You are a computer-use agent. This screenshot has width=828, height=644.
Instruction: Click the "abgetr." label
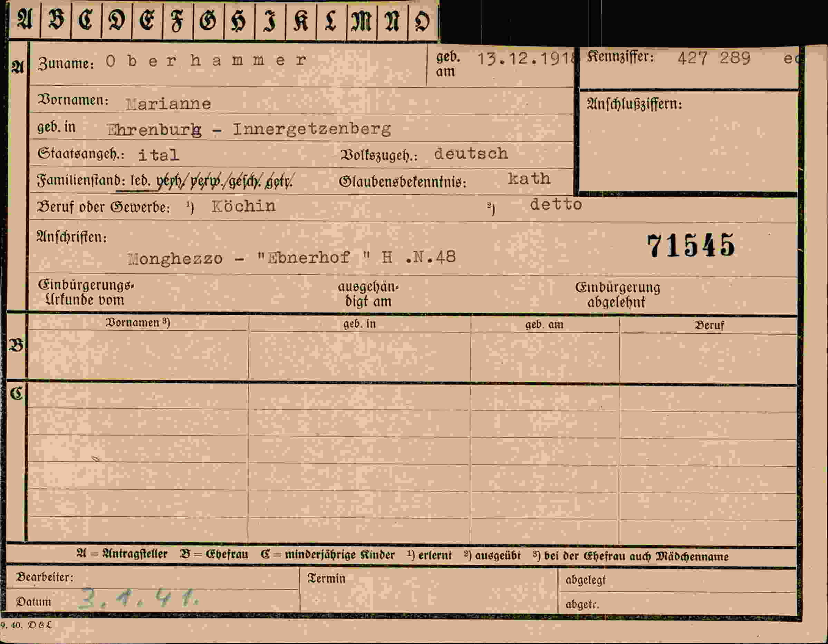pyautogui.click(x=582, y=604)
